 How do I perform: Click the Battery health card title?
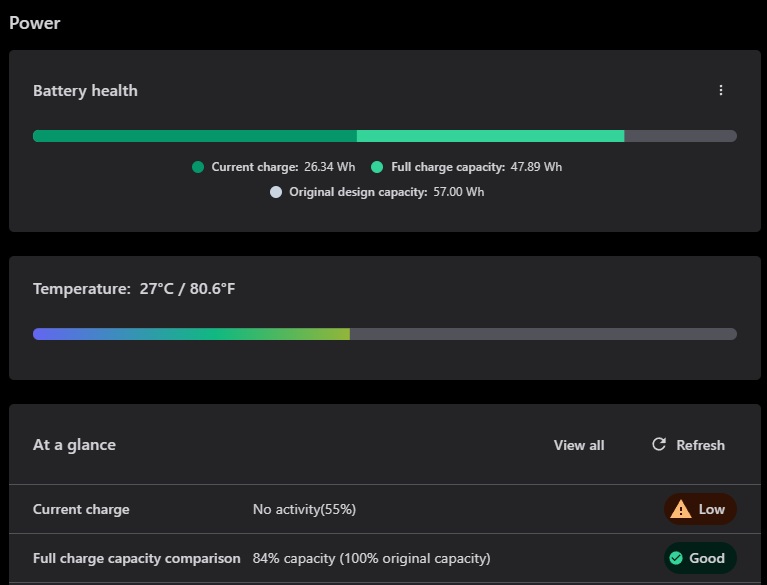click(x=85, y=91)
